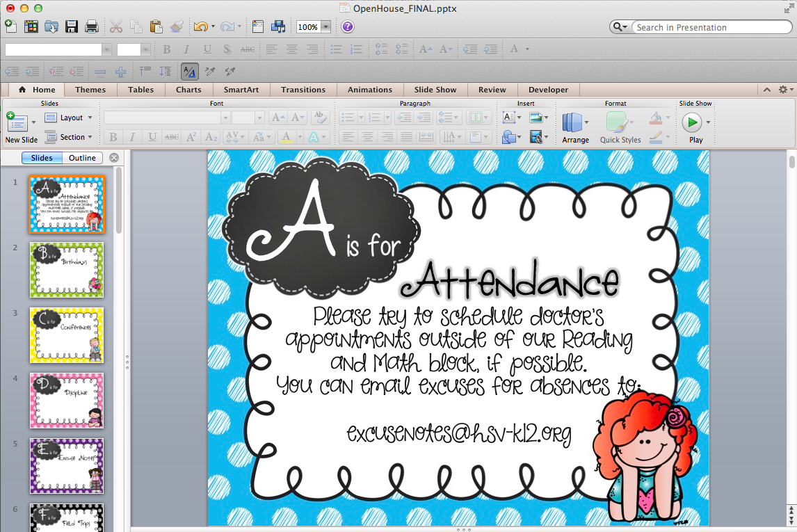Toggle the character spacing A/ button
Screen dimensions: 797x532
[x=190, y=72]
